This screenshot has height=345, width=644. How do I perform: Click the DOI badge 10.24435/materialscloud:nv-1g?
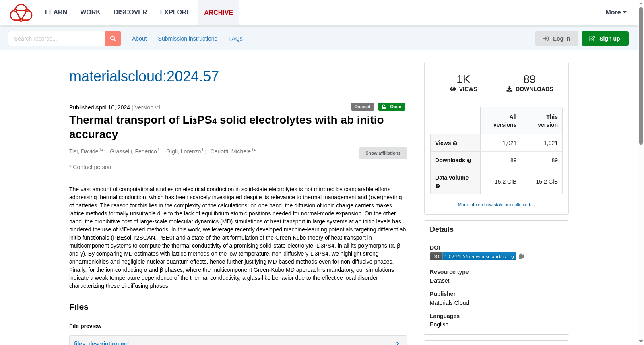pos(473,256)
